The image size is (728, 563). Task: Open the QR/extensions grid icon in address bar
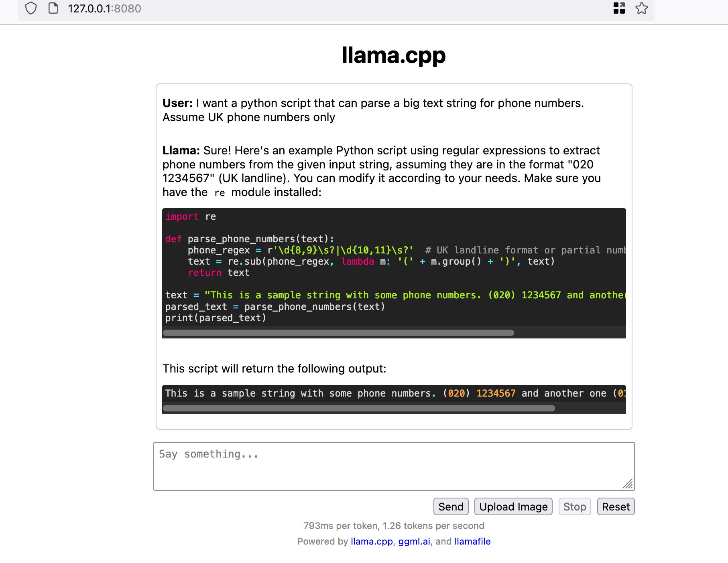pyautogui.click(x=619, y=8)
